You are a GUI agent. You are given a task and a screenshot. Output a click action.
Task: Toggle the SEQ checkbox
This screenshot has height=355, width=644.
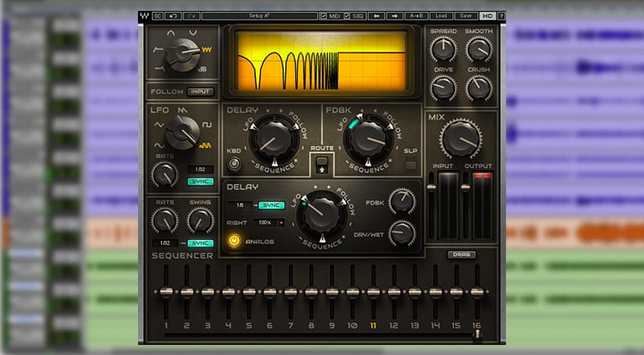pos(347,16)
